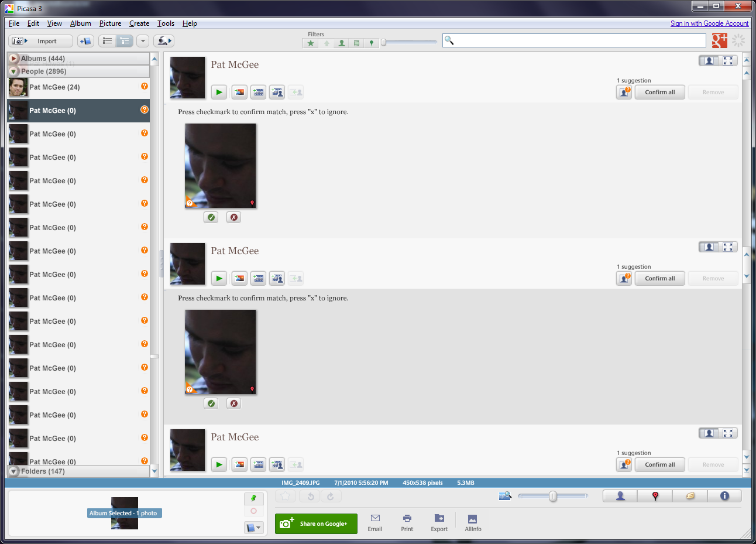Image resolution: width=756 pixels, height=544 pixels.
Task: Click Confirm all in first Pat McGee album
Action: coord(659,93)
